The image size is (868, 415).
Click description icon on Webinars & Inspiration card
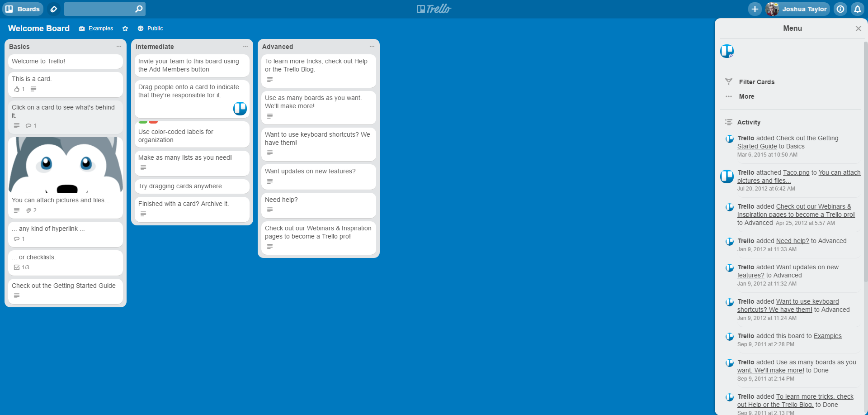pyautogui.click(x=270, y=247)
